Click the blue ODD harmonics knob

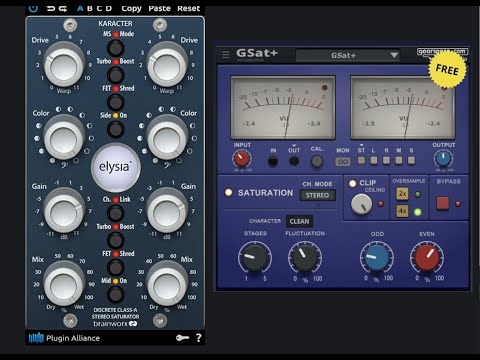(377, 258)
